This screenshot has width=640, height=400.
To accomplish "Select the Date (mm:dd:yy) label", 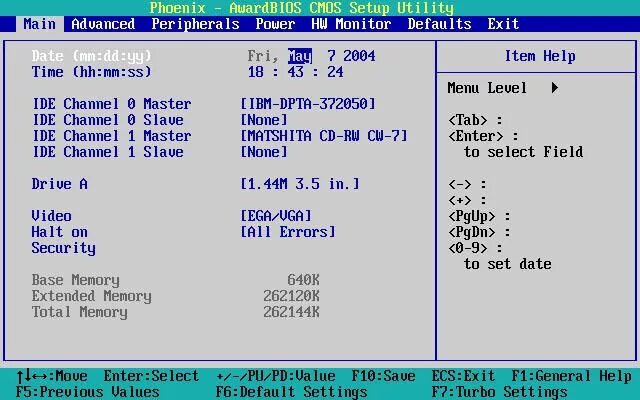I will coord(91,56).
